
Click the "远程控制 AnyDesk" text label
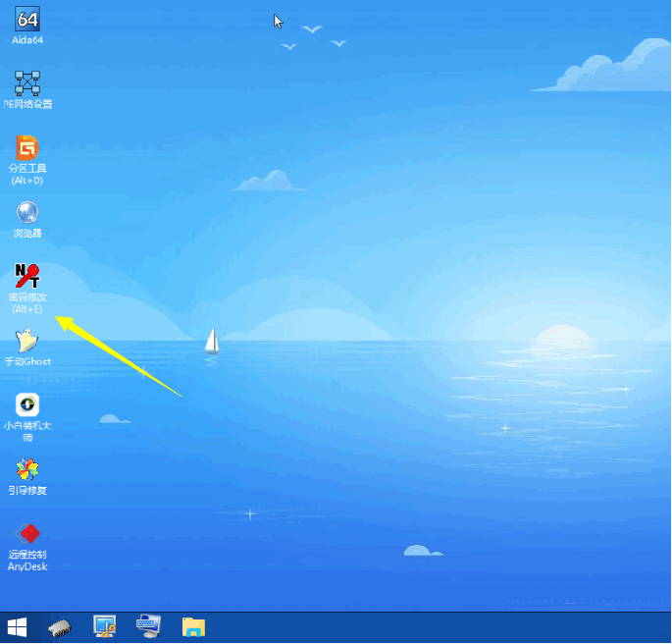point(27,561)
